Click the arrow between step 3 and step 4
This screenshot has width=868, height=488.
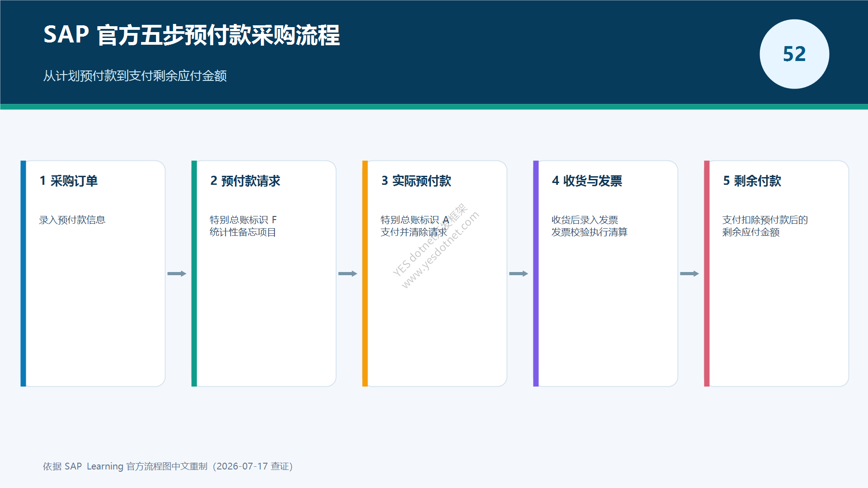coord(519,273)
